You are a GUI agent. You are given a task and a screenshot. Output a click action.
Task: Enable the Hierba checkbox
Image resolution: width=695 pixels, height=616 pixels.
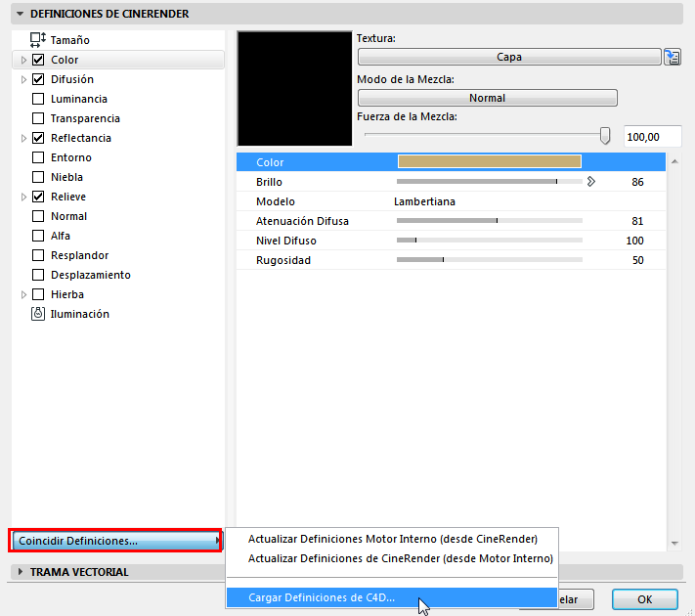[x=38, y=294]
